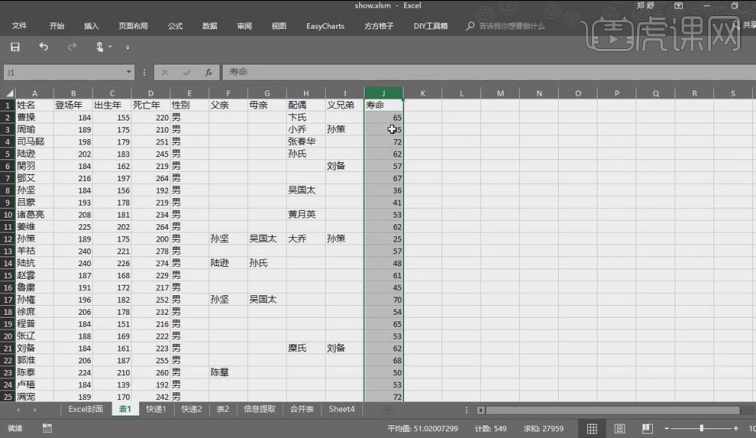The image size is (756, 438).
Task: Switch to Page Break Preview icon
Action: click(x=647, y=428)
